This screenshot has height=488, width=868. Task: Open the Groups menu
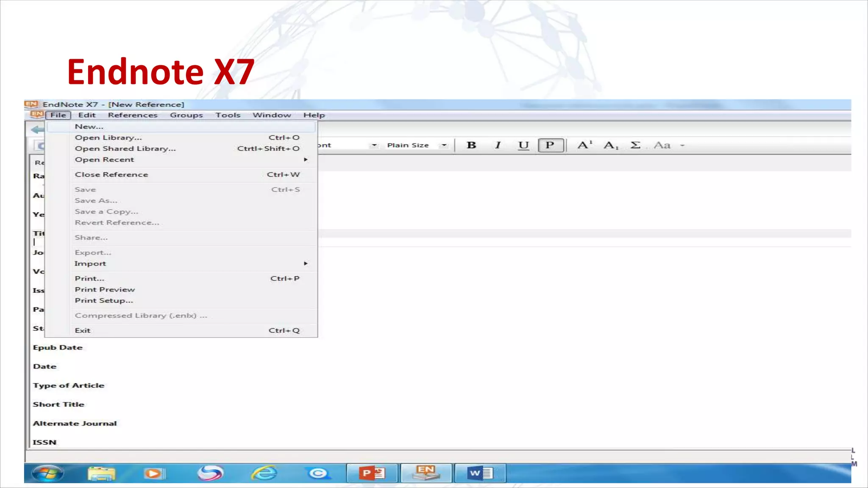(x=186, y=115)
